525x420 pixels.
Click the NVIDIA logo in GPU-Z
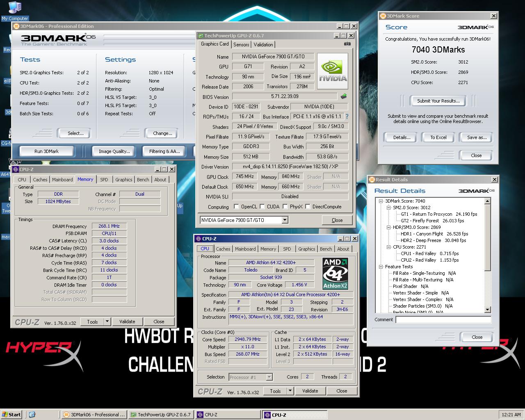333,71
